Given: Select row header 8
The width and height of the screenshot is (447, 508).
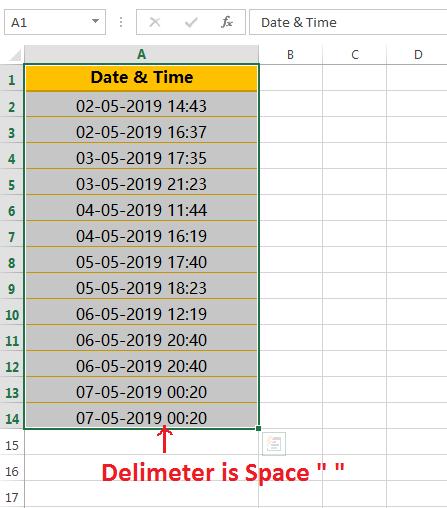Looking at the screenshot, I should [12, 260].
